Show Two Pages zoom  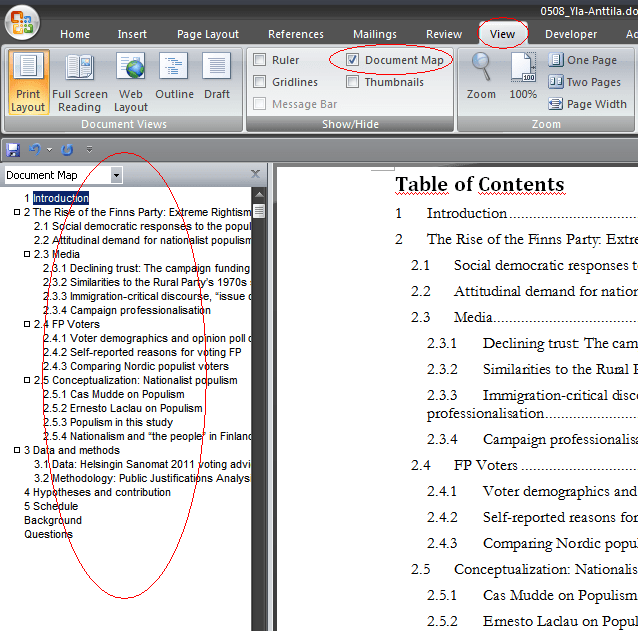(584, 82)
